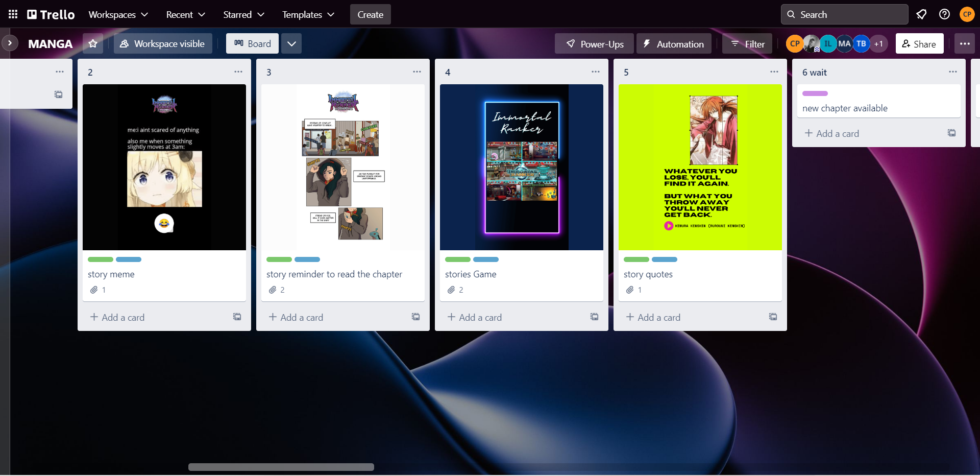This screenshot has width=980, height=476.
Task: Expand the collapsed sidebar arrow
Action: point(10,43)
